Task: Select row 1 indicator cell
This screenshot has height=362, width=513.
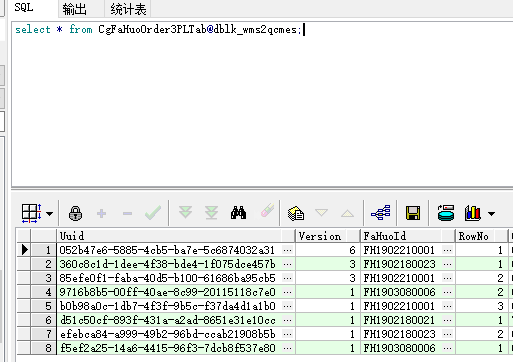Action: tap(24, 250)
